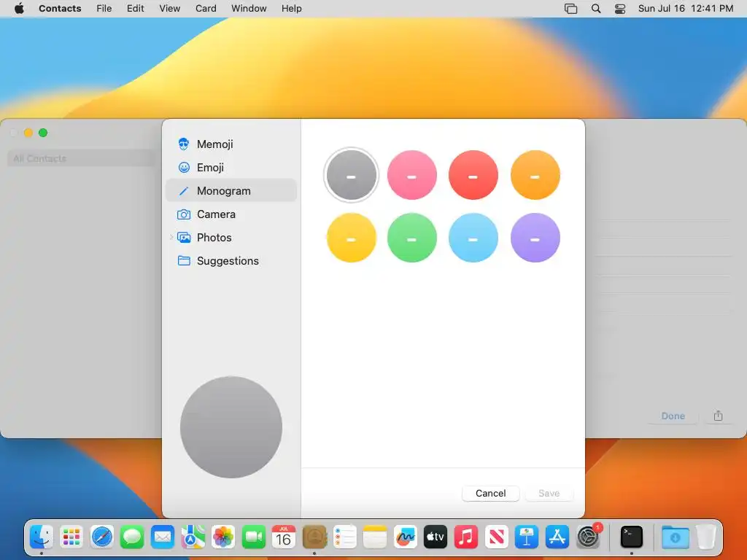
Task: Open Maps from the Dock
Action: point(193,537)
